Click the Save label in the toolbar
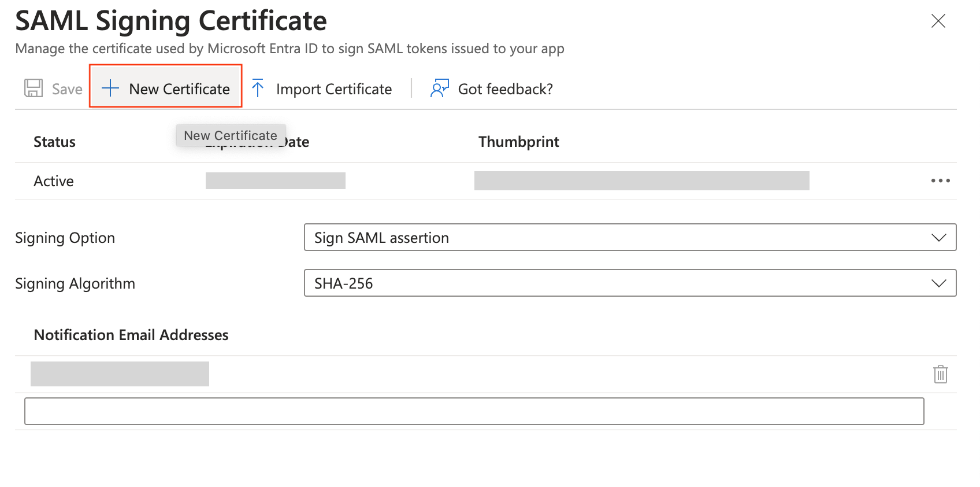Screen dimensions: 980x487 click(x=67, y=89)
